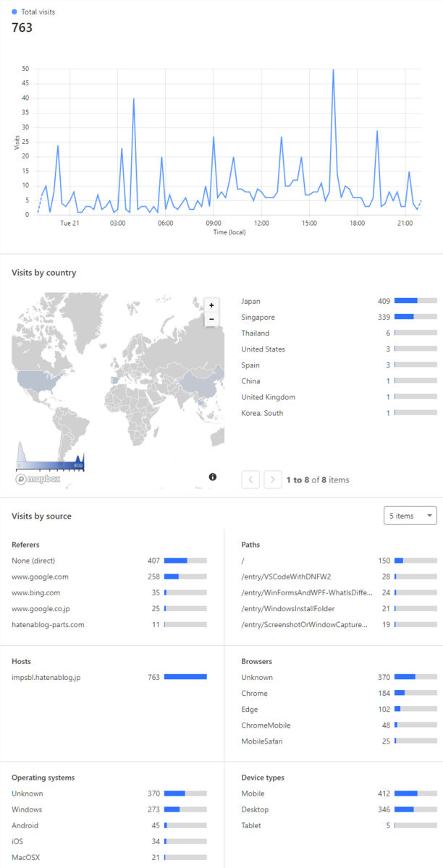Click the Device types heading

pos(263,778)
